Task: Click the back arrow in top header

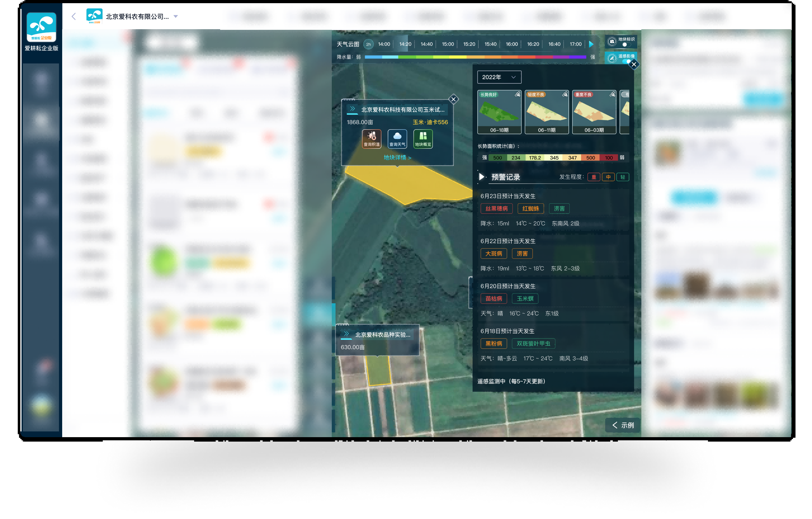Action: tap(74, 16)
